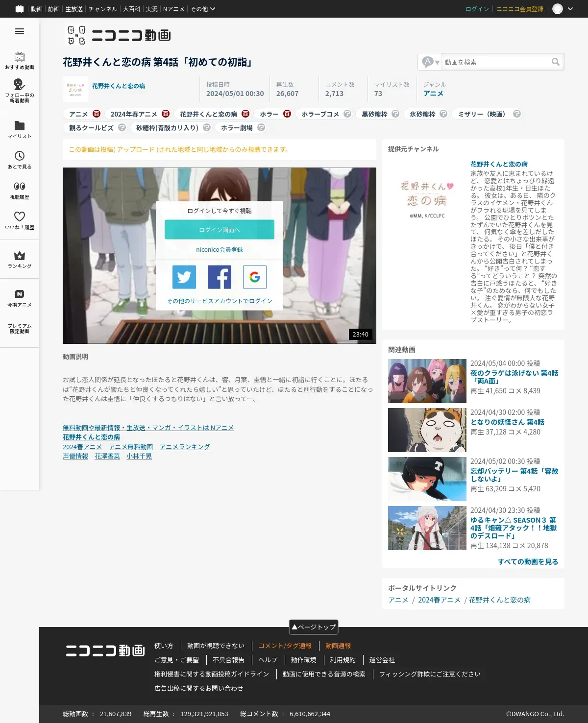This screenshot has height=723, width=588.
Task: Click the user avatar in the top bar
Action: (x=558, y=9)
